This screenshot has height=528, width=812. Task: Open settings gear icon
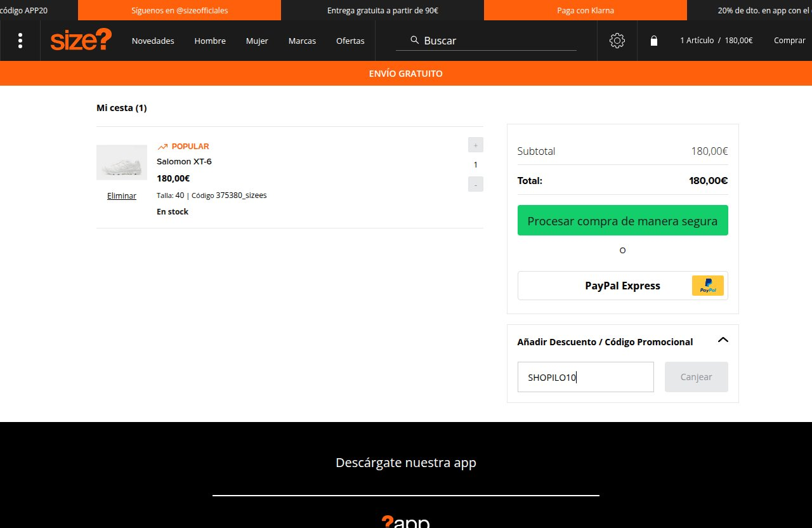click(617, 41)
